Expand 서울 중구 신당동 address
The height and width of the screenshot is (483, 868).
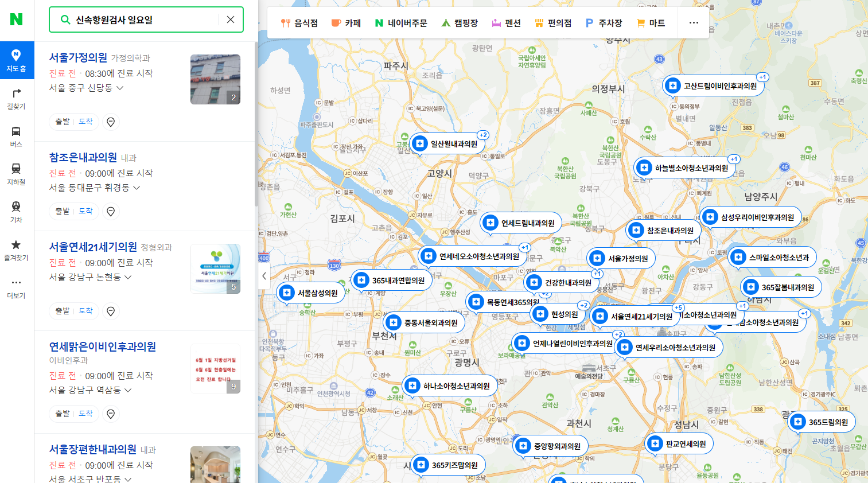[x=87, y=88]
